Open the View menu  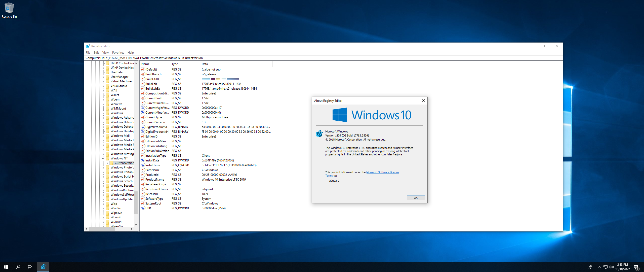105,53
